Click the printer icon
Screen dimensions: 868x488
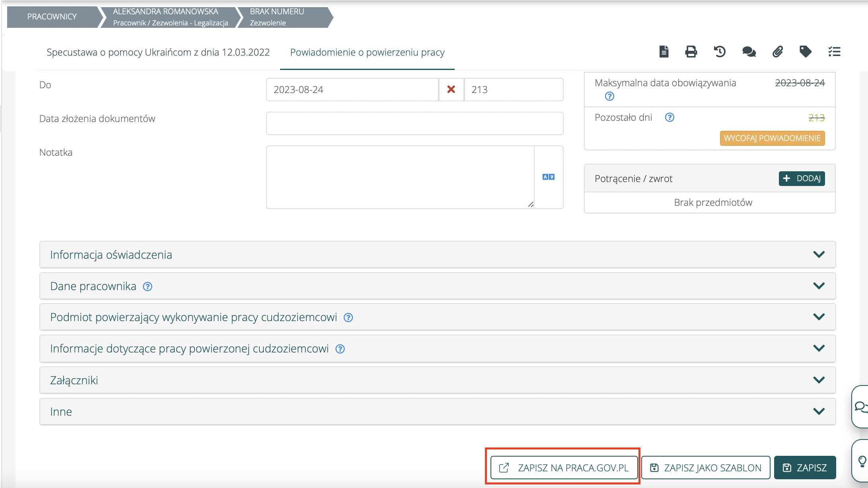691,52
